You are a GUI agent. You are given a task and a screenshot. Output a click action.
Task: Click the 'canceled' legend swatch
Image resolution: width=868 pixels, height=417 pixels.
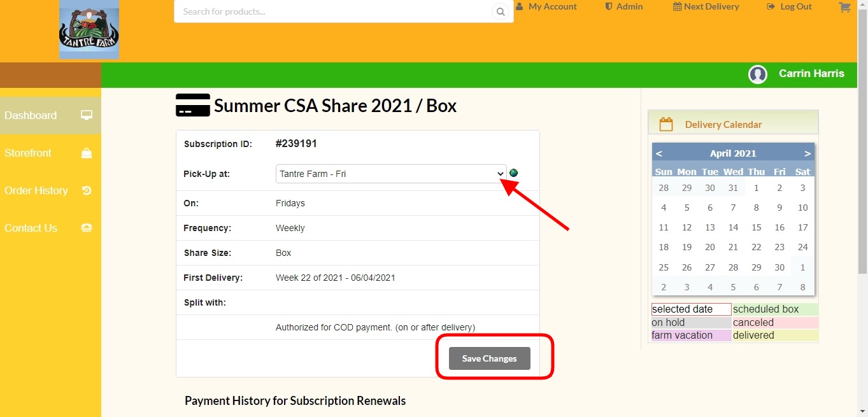[x=775, y=323]
